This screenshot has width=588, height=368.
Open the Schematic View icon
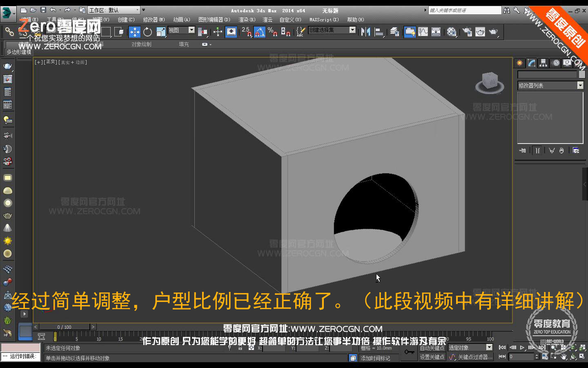coord(436,31)
